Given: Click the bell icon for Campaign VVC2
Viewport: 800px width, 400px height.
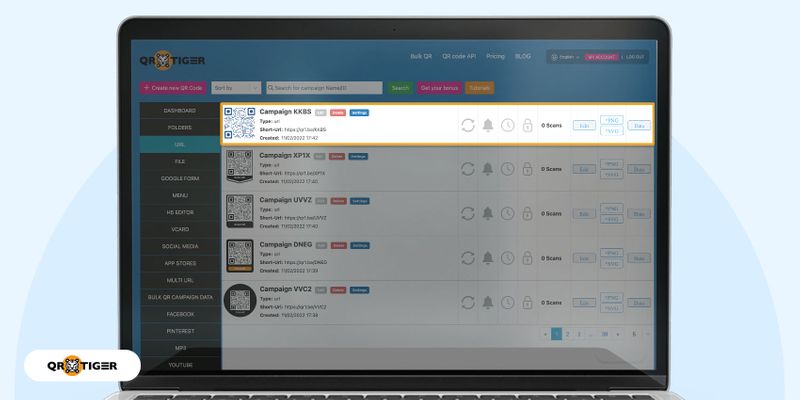Looking at the screenshot, I should [x=488, y=303].
